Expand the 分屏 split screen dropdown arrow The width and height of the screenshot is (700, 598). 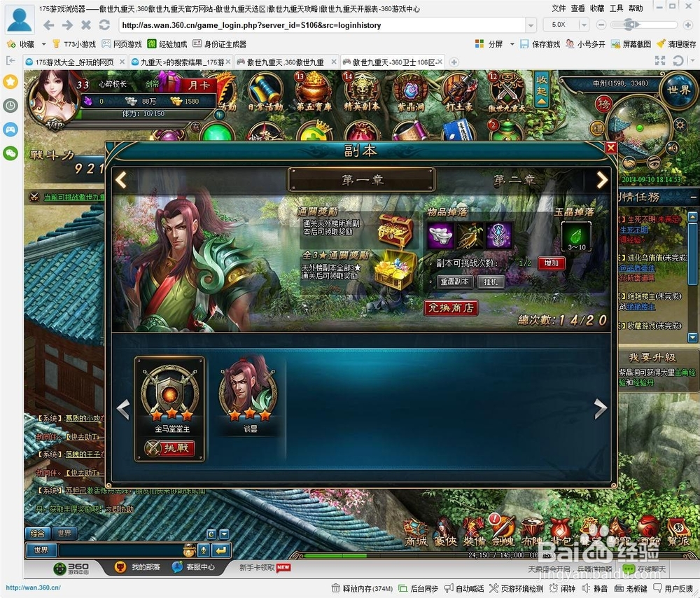[x=512, y=44]
